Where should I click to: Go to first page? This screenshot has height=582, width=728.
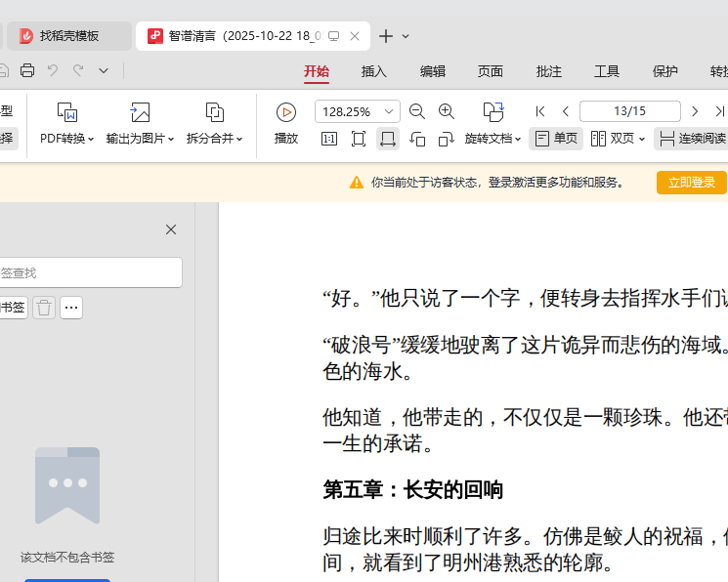540,111
